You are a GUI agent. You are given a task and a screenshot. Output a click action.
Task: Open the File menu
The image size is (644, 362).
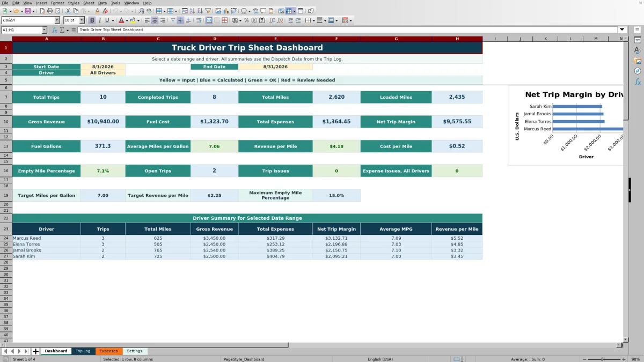[x=5, y=3]
